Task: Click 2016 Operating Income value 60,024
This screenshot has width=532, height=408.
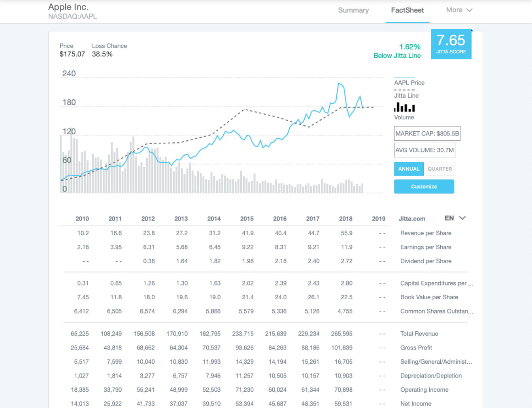Action: tap(277, 390)
